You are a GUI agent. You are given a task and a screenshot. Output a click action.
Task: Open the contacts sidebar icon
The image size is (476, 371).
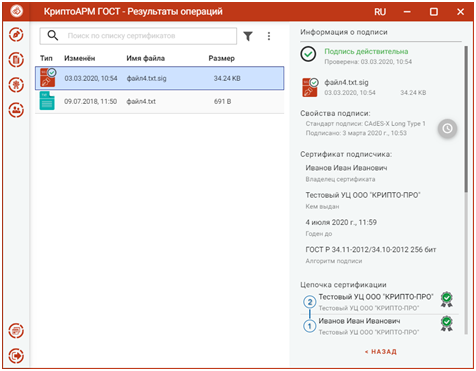(16, 110)
